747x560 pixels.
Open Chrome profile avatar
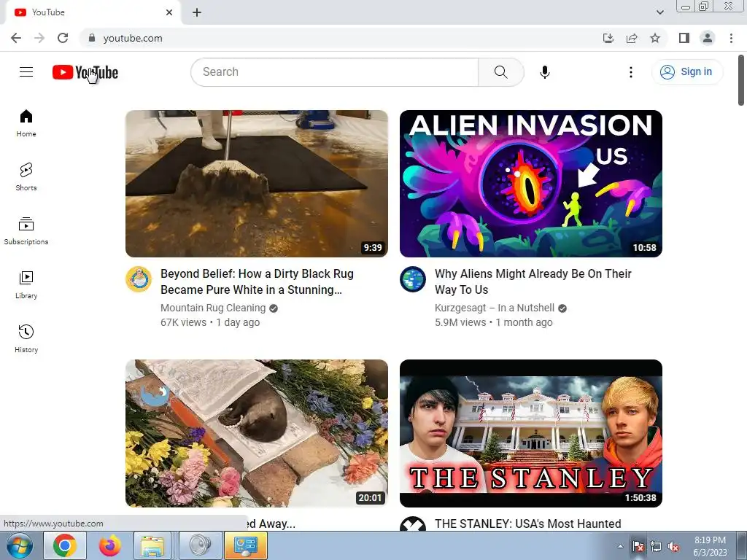(708, 38)
